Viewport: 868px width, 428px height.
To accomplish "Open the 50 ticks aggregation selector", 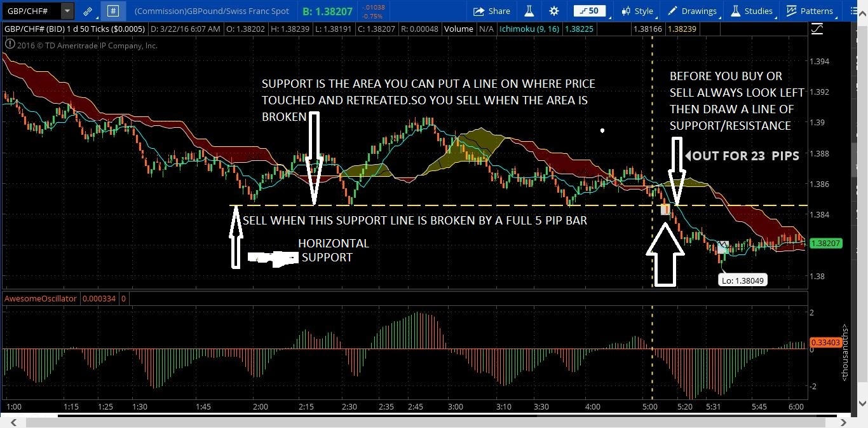I will point(589,11).
